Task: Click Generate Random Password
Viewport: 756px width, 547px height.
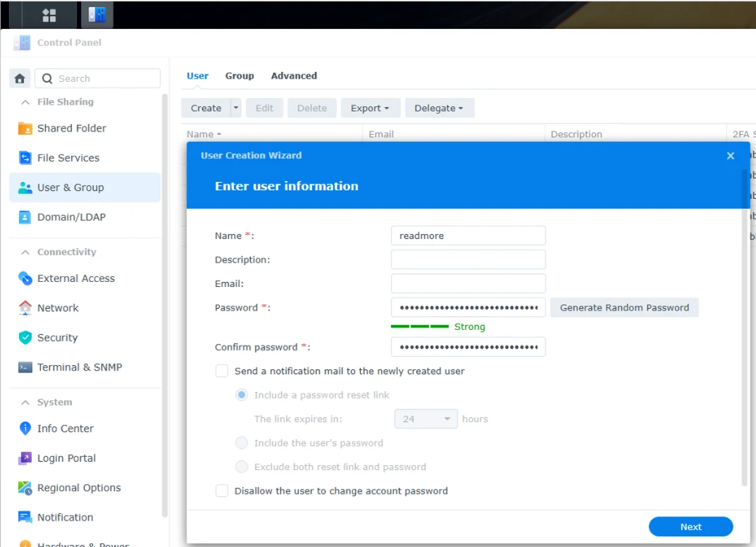Action: click(624, 308)
